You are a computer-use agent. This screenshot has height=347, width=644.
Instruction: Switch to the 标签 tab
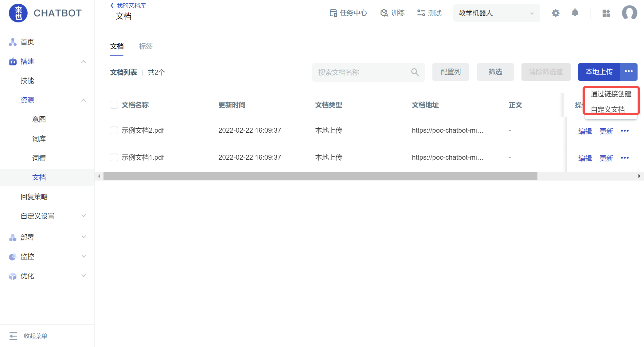[146, 46]
